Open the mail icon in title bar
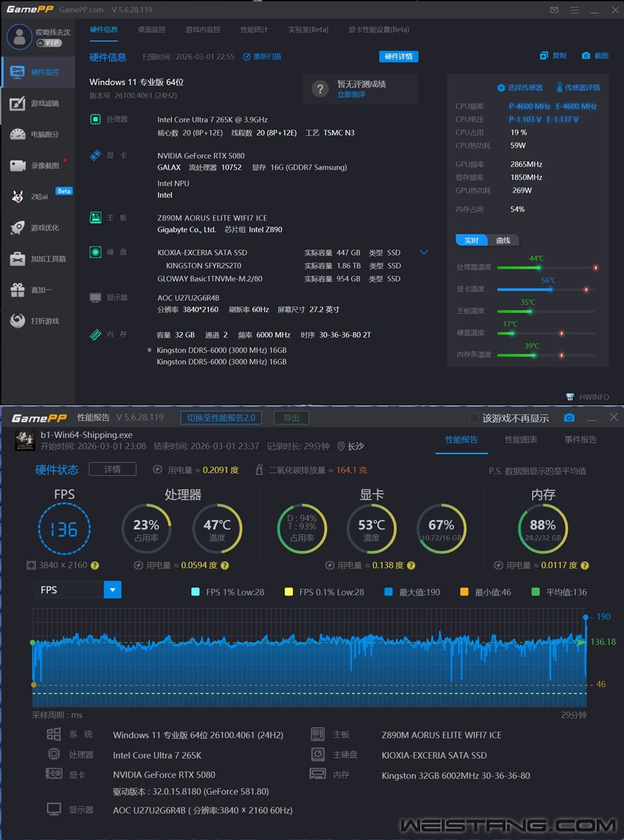Viewport: 624px width, 840px height. 554,10
